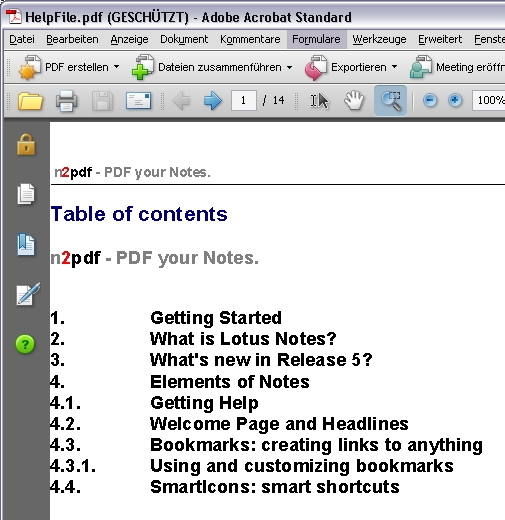Click the Text Select tool icon
This screenshot has height=520, width=505.
(x=319, y=100)
